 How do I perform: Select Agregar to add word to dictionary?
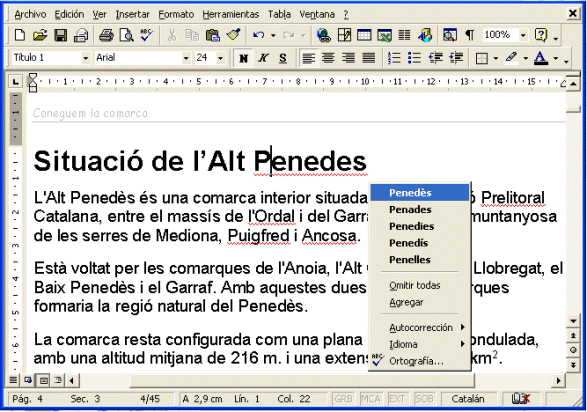pyautogui.click(x=420, y=302)
